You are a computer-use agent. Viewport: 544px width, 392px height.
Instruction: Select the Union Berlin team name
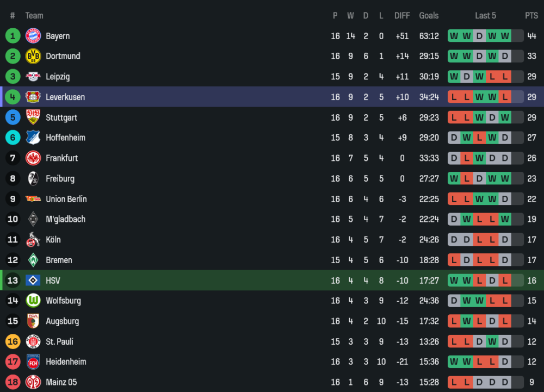(x=66, y=199)
